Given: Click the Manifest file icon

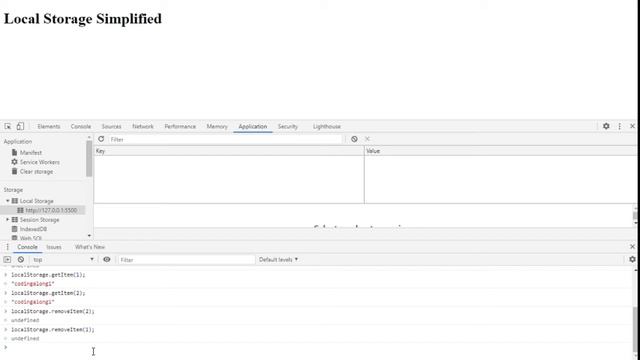Looking at the screenshot, I should click(15, 152).
